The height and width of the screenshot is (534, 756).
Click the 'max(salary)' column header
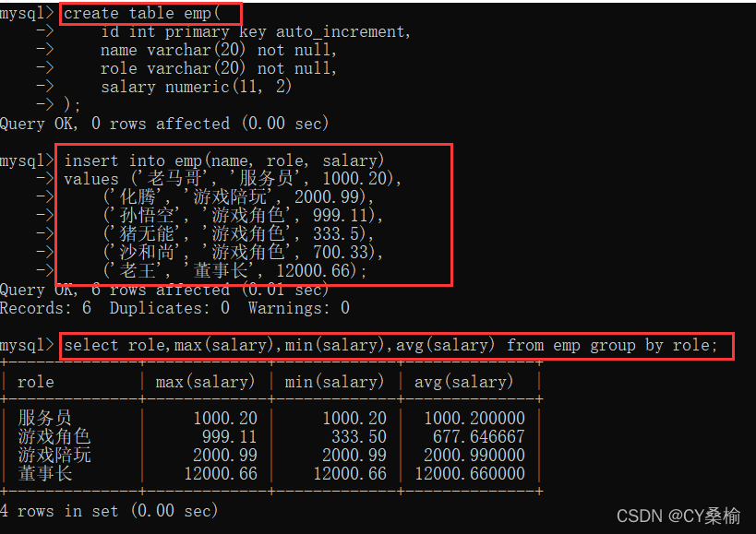(x=206, y=382)
